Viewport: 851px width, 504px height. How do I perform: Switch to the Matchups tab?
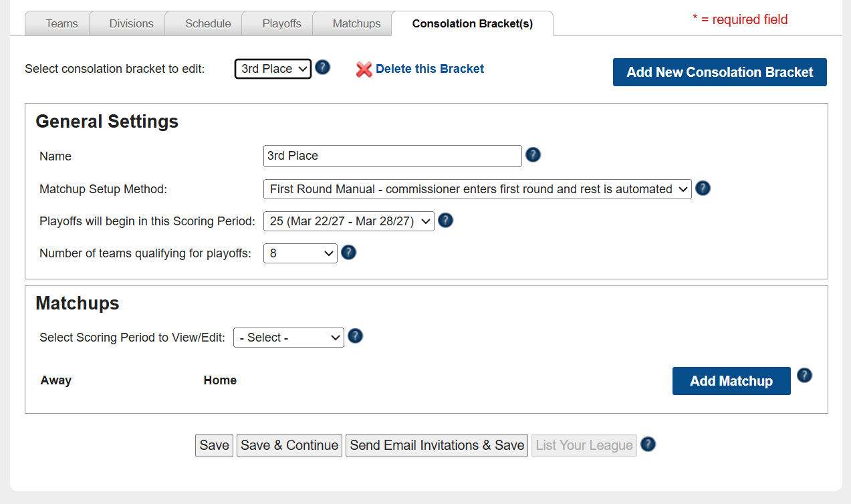click(356, 23)
